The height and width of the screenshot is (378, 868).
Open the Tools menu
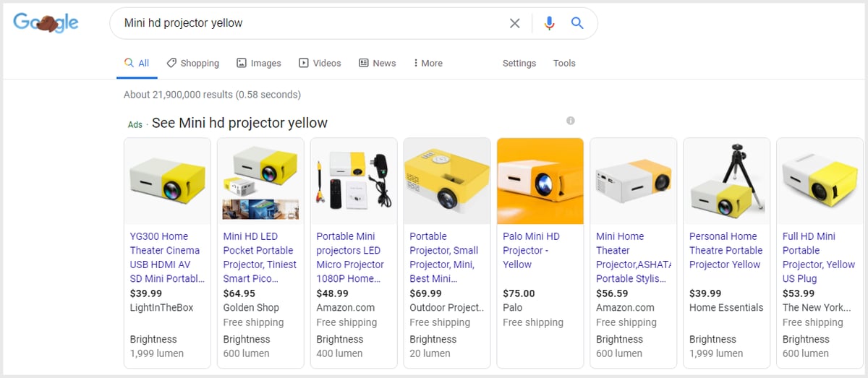pyautogui.click(x=564, y=64)
